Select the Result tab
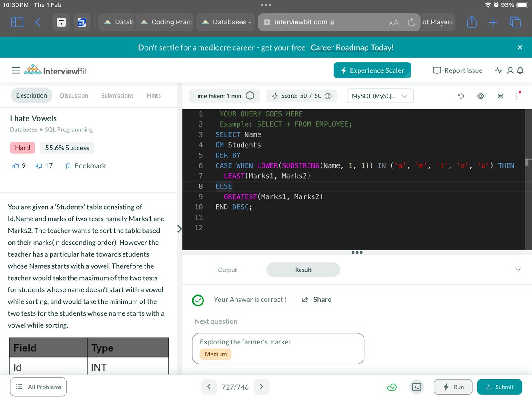The image size is (532, 399). click(303, 270)
